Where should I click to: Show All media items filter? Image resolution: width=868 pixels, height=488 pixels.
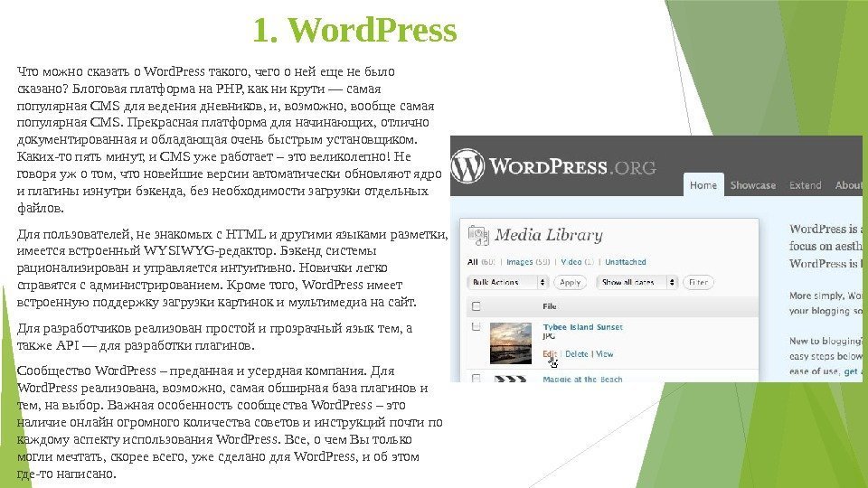click(473, 262)
